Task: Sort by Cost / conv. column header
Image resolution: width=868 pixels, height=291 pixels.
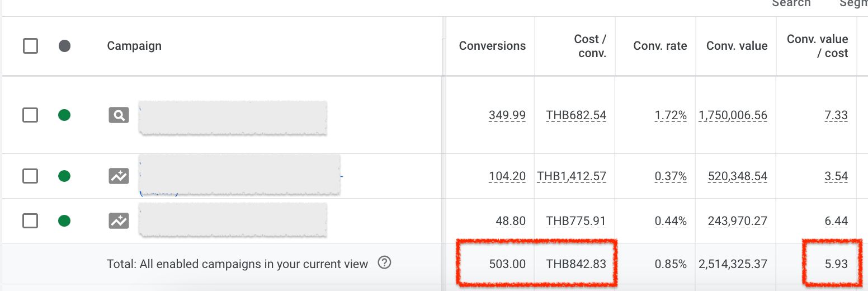Action: tap(590, 46)
